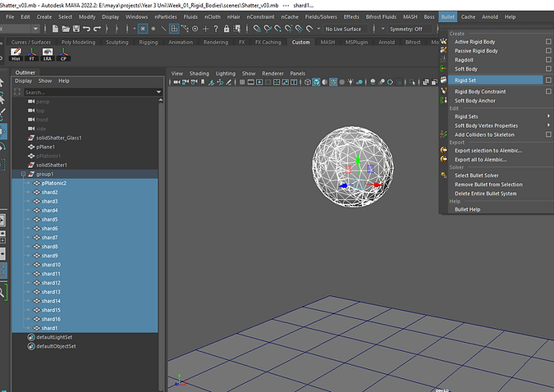Viewport: 554px width, 392px height.
Task: Click Remove Bullet from Selection
Action: click(x=488, y=185)
